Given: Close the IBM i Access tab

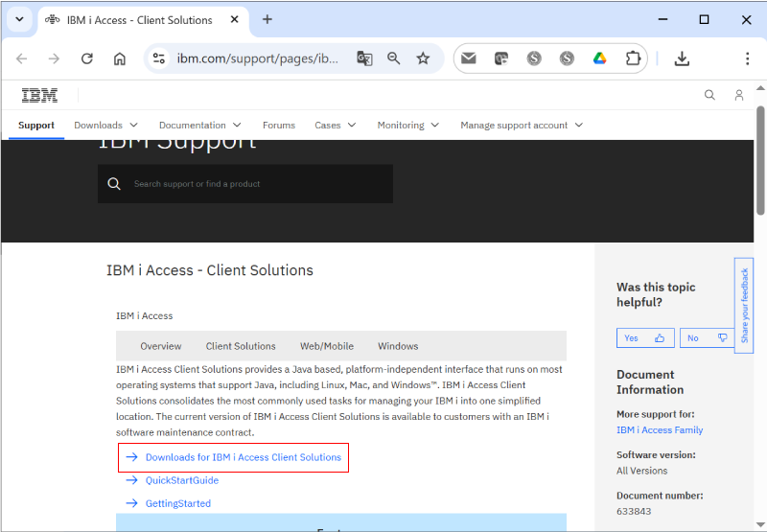Looking at the screenshot, I should pos(234,19).
